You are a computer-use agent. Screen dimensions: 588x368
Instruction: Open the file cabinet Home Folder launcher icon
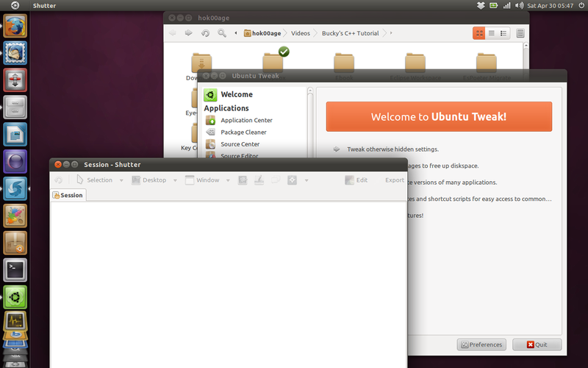click(x=15, y=107)
